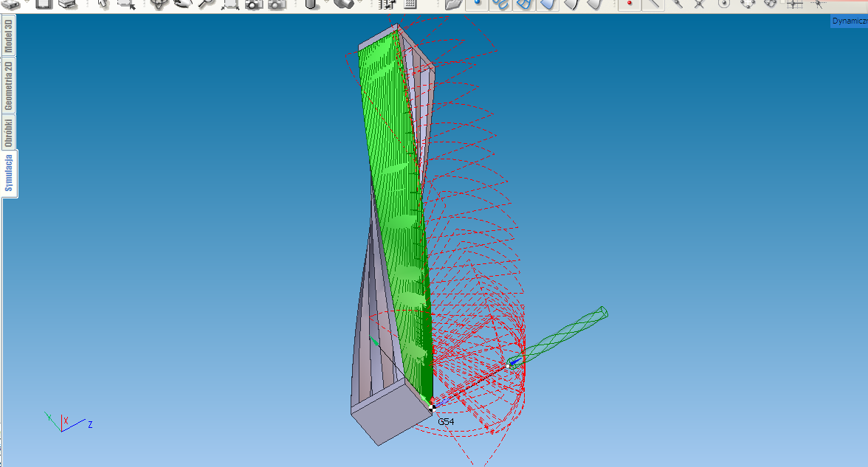Switch to the Model 3D tab

tap(8, 35)
